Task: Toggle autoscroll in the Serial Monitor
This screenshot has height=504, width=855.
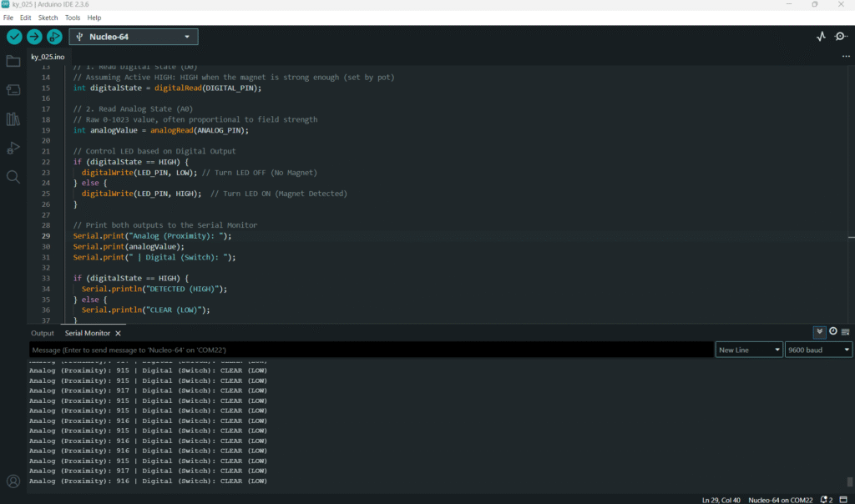Action: [x=820, y=332]
